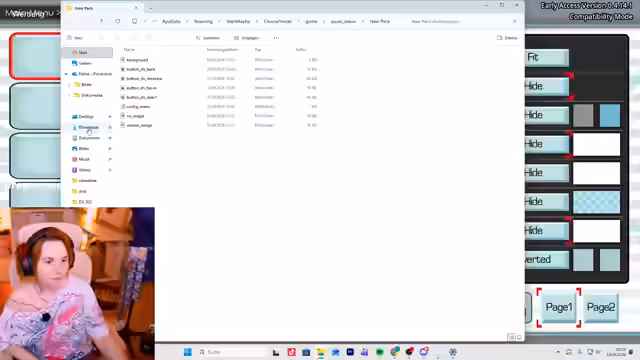The height and width of the screenshot is (360, 640).
Task: Click the blue color swatch in game panel
Action: [x=610, y=116]
